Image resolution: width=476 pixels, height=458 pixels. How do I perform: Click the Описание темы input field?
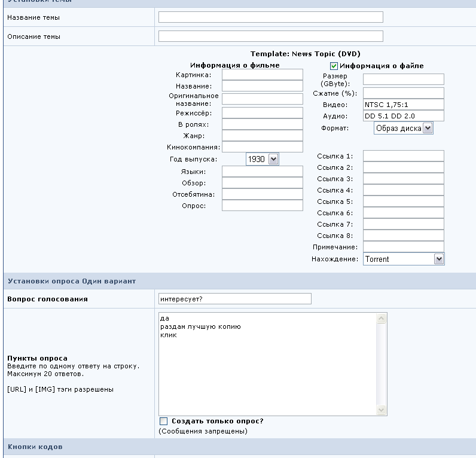pyautogui.click(x=270, y=36)
